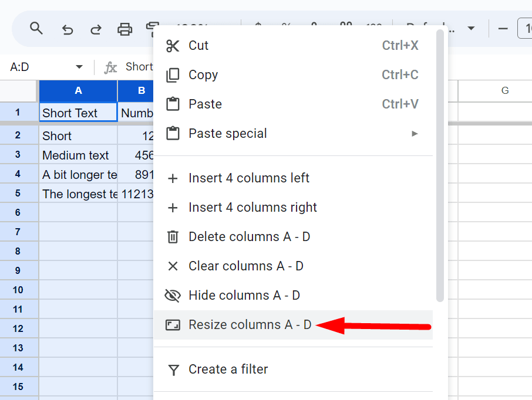The height and width of the screenshot is (400, 532).
Task: Open search in the menus
Action: [36, 28]
